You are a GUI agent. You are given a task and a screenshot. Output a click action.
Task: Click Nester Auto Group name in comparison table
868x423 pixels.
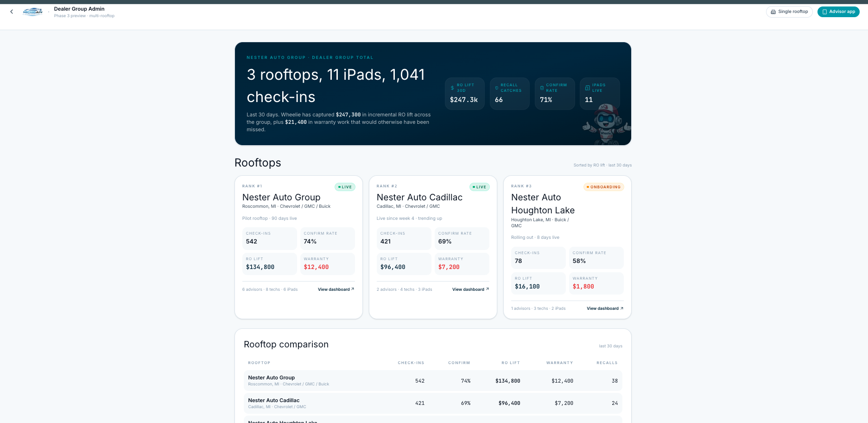[272, 378]
